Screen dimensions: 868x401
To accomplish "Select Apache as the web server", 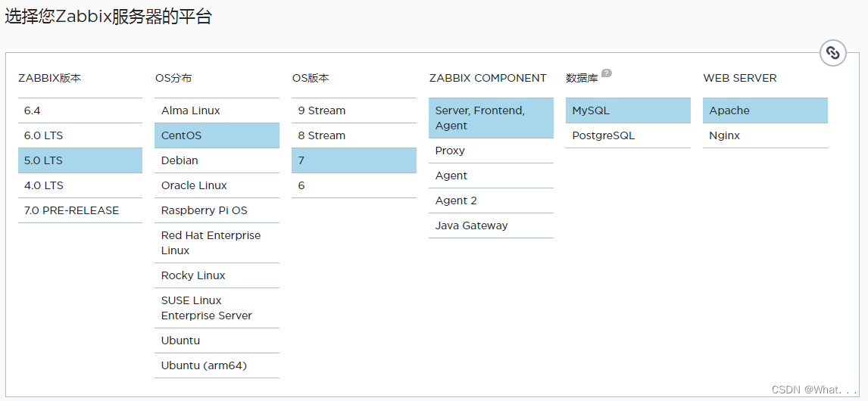I will pos(765,110).
